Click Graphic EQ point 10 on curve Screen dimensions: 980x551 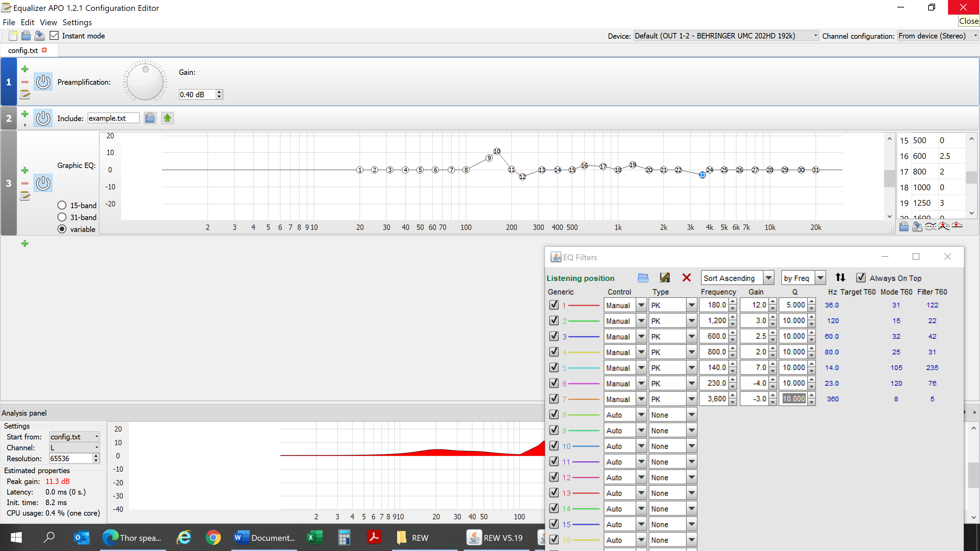[x=497, y=151]
